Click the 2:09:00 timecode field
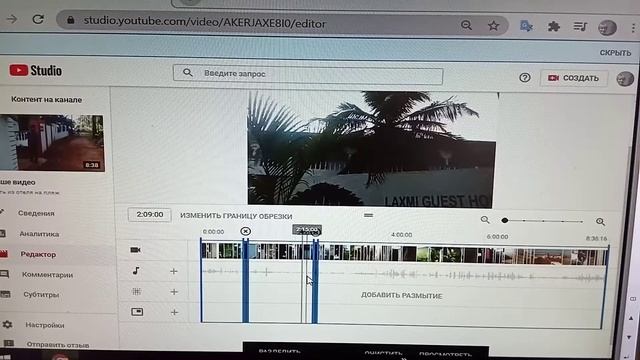 click(149, 215)
